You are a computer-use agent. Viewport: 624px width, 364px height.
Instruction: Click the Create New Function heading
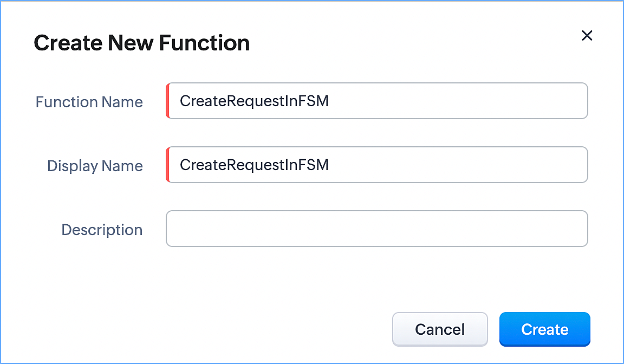pos(142,43)
